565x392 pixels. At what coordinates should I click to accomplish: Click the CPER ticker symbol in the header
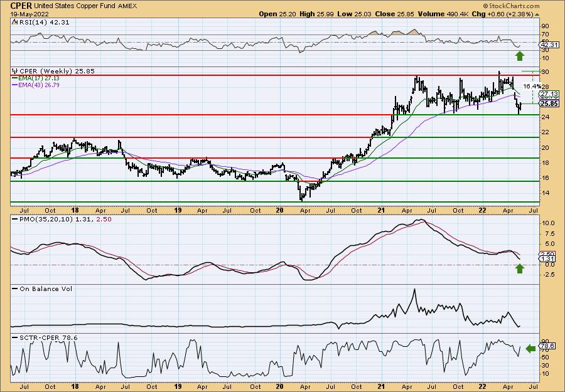coord(21,6)
